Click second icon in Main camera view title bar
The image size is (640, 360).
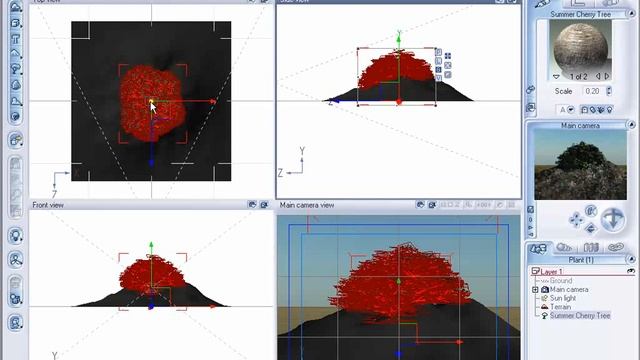pos(432,205)
